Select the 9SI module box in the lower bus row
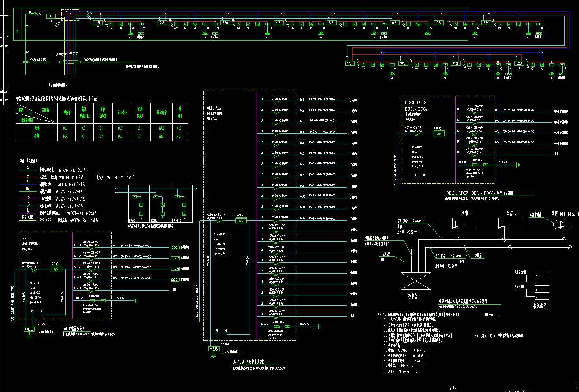The width and height of the screenshot is (579, 392). 350,63
